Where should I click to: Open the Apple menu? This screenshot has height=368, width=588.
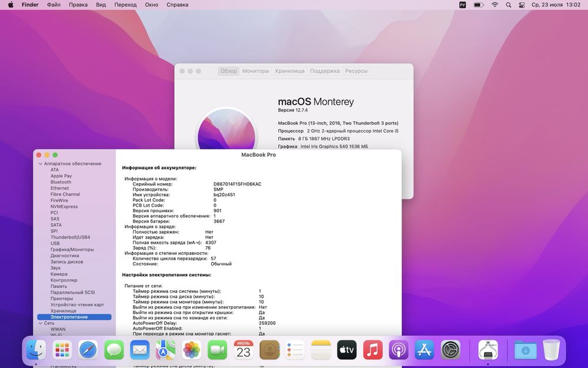[x=11, y=5]
